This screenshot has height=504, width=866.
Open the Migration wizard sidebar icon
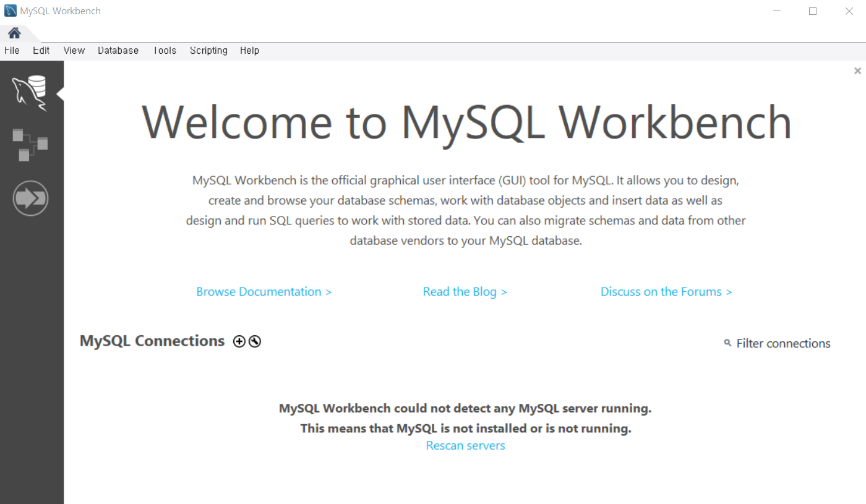pyautogui.click(x=30, y=199)
